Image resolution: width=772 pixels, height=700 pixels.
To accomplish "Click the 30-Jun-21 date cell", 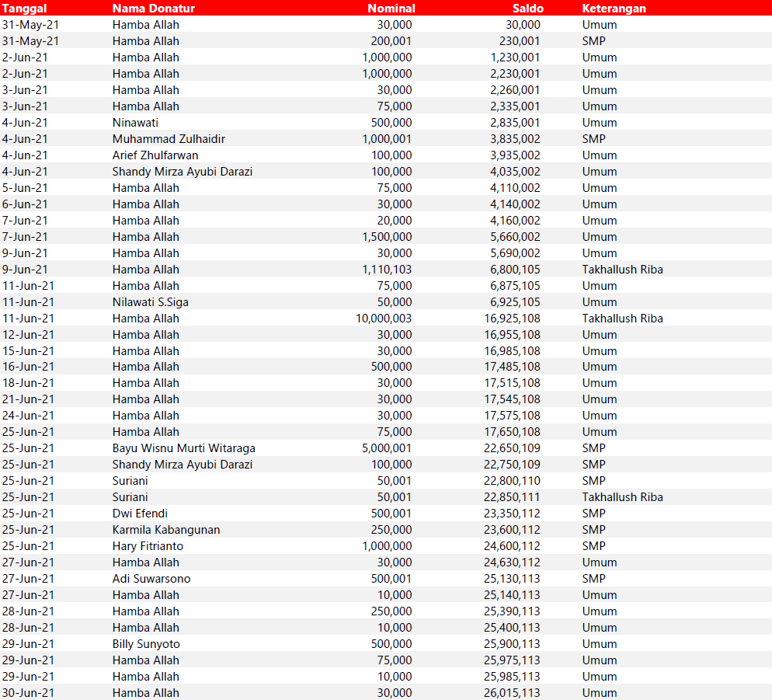I will point(28,693).
